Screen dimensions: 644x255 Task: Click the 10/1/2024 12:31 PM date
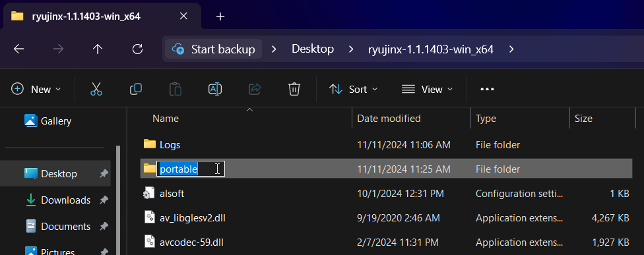401,194
